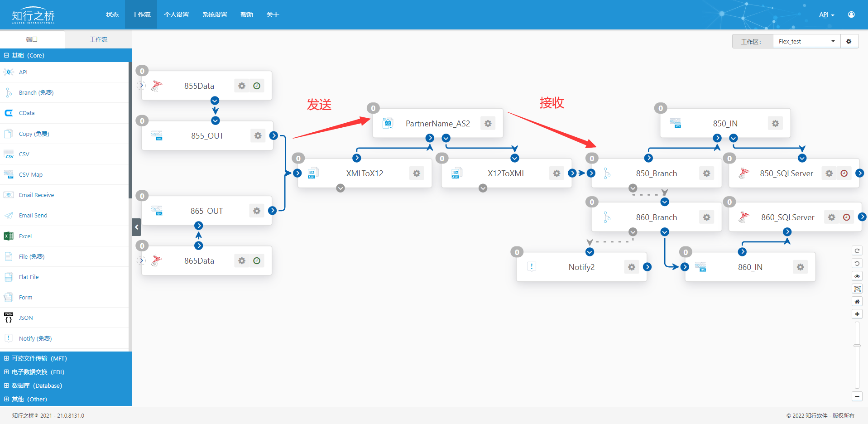The image size is (868, 424).
Task: Open the Flex_test workspace dropdown
Action: 806,41
